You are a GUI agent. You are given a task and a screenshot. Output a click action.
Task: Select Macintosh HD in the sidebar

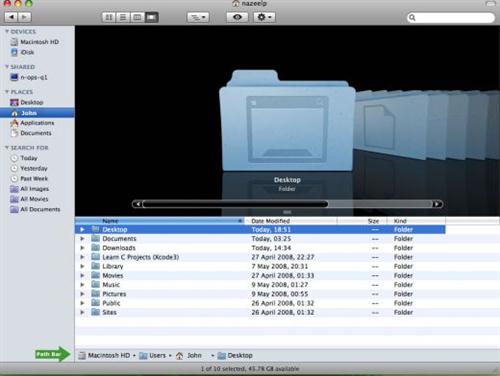(x=35, y=42)
